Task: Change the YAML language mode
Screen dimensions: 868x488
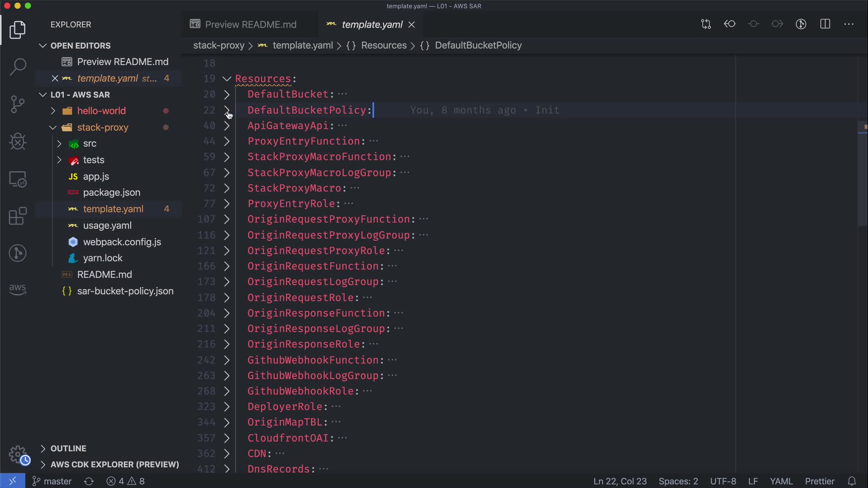Action: 781,481
